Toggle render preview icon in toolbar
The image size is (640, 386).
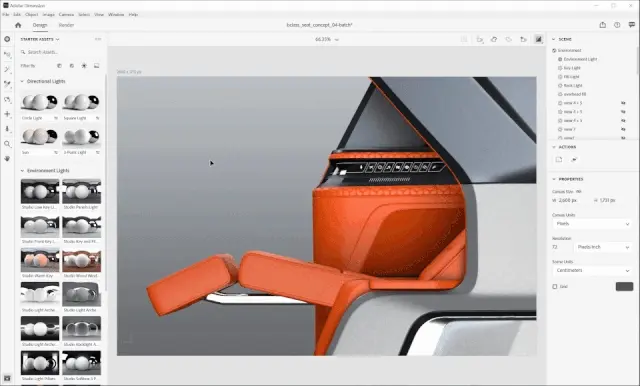point(538,39)
